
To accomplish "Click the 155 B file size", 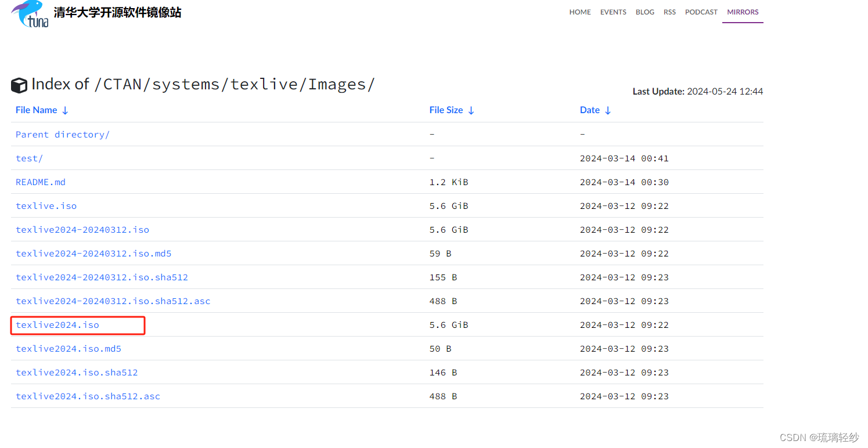I will click(x=443, y=277).
